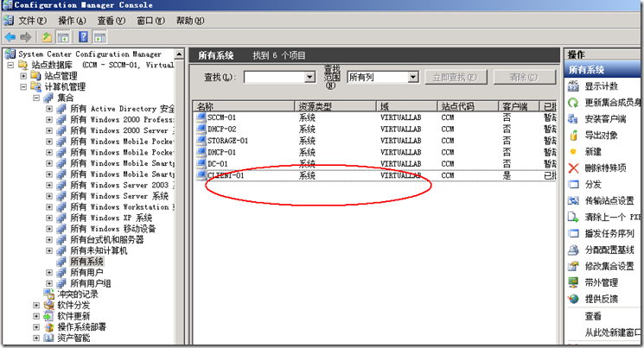Click the 更新集合成员身份 refresh icon
The height and width of the screenshot is (348, 644).
[573, 103]
